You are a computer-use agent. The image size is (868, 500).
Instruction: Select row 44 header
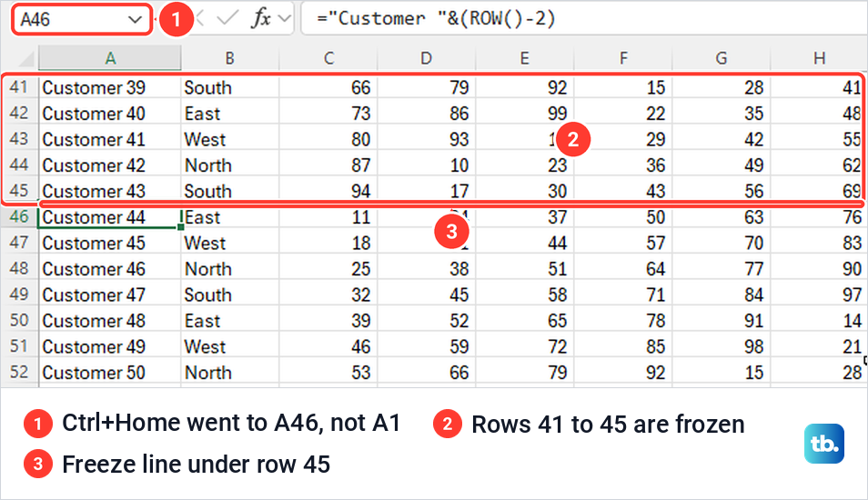pyautogui.click(x=19, y=165)
